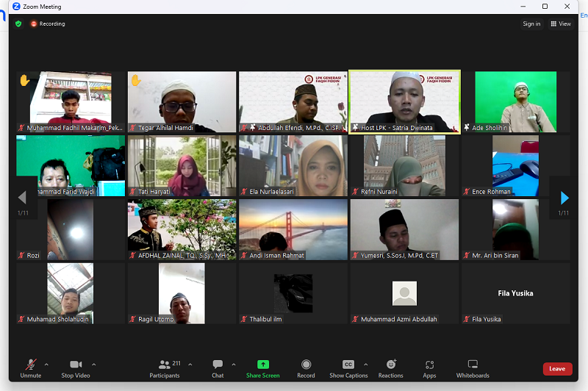Click name label 'Mr. Ari bin Siran'

click(x=495, y=255)
